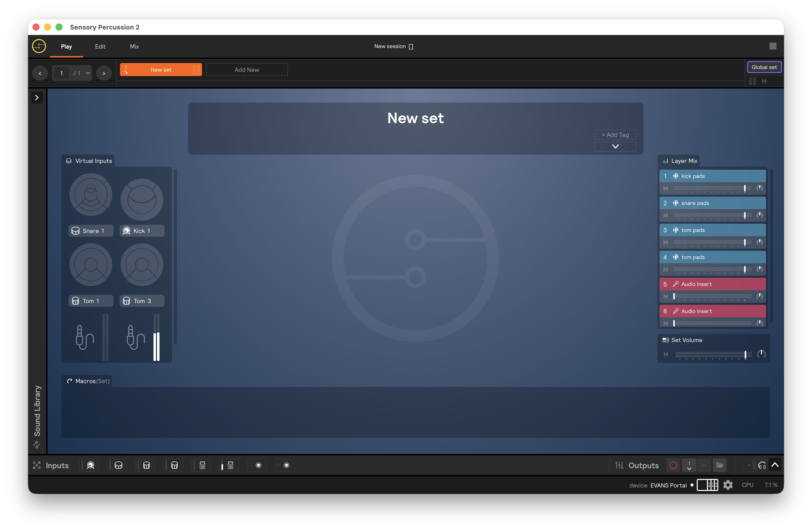Click the snare drum input icon in the Inputs bar
The image size is (812, 531).
[x=118, y=465]
